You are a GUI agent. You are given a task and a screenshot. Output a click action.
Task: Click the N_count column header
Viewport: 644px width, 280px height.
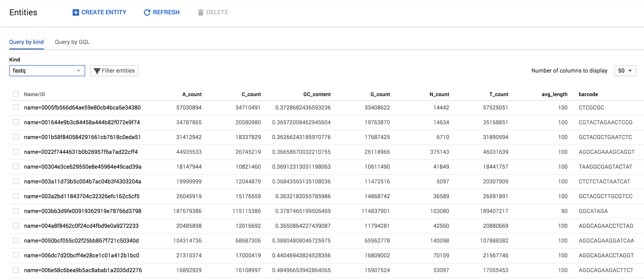coord(439,94)
